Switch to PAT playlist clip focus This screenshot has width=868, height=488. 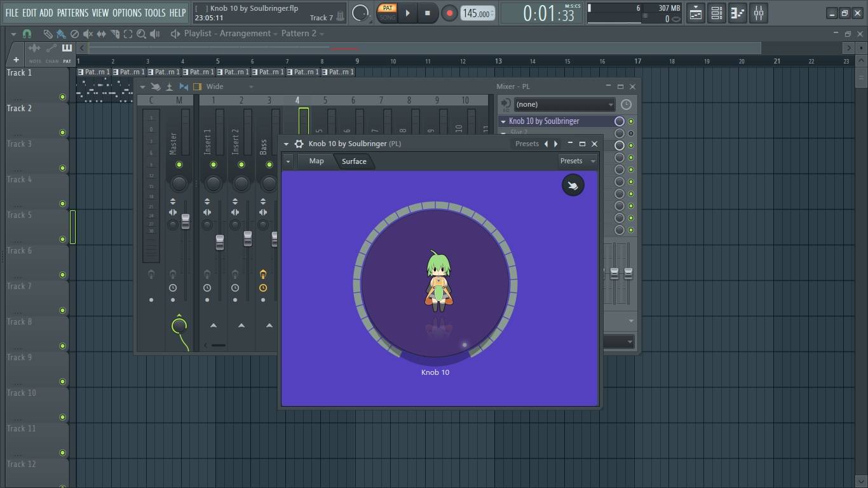(67, 51)
